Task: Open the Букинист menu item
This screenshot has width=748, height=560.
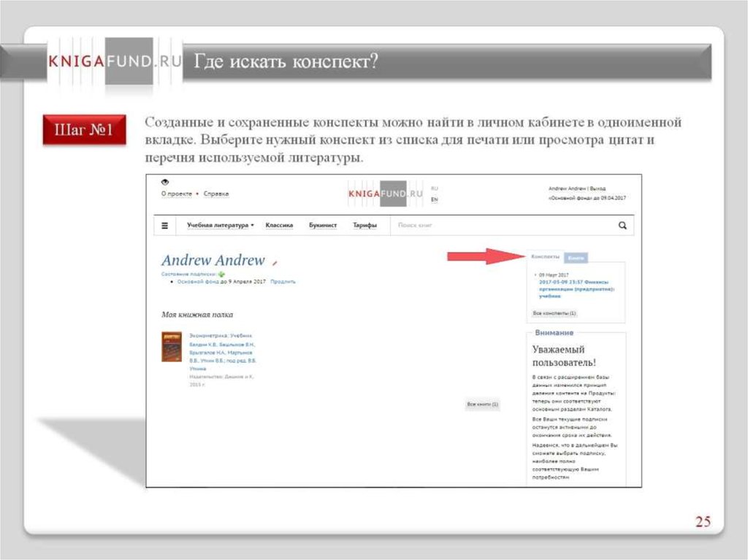Action: point(322,226)
